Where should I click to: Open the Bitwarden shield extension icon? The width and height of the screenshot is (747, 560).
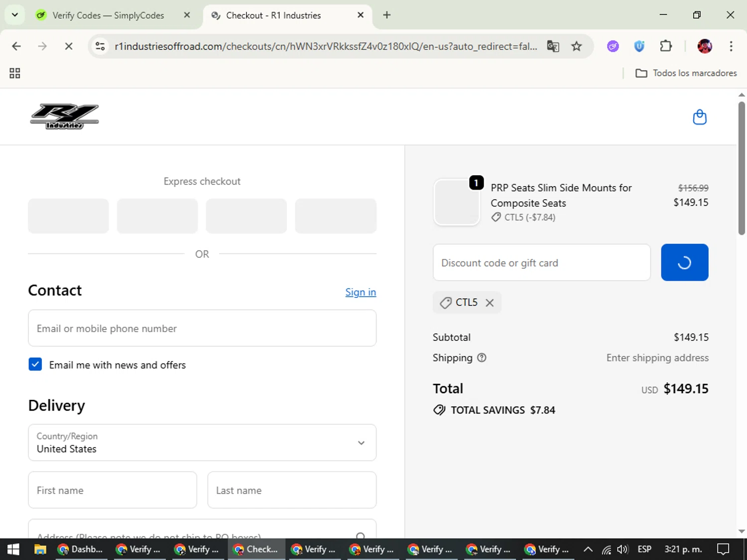tap(639, 46)
